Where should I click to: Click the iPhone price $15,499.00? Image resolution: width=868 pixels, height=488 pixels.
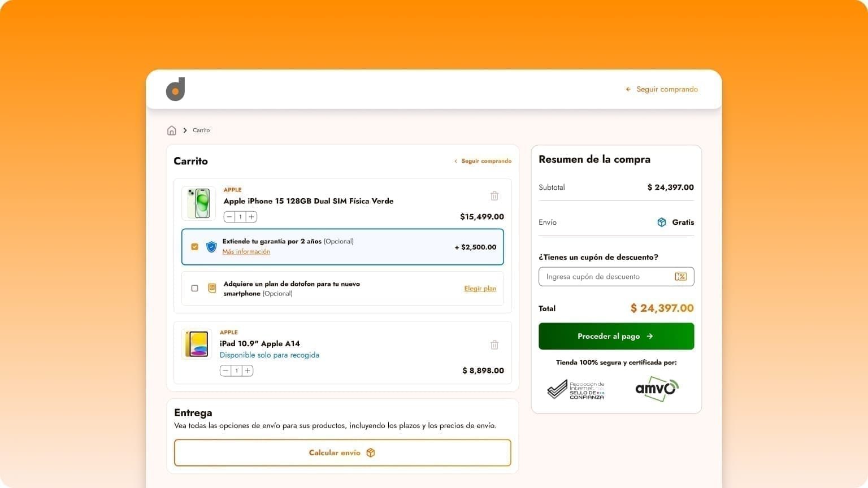click(482, 217)
